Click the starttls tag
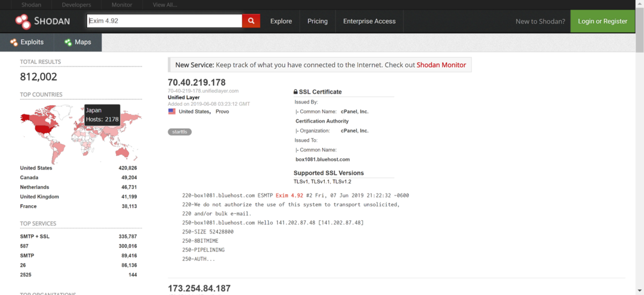644x295 pixels. [x=180, y=132]
